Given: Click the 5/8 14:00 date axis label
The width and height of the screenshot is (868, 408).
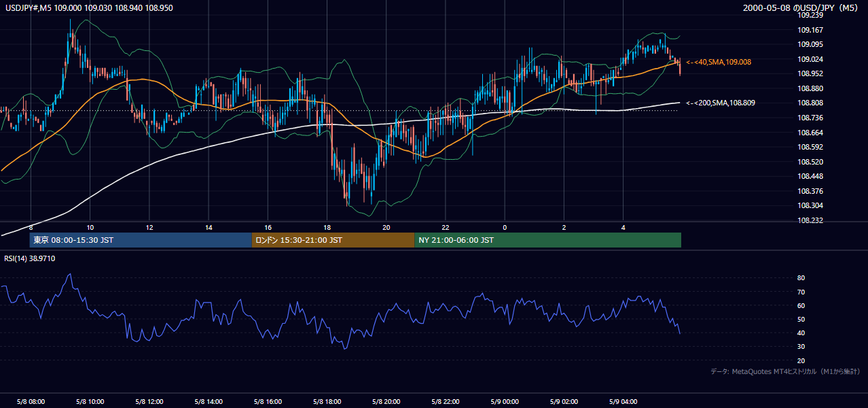Looking at the screenshot, I should (x=209, y=401).
